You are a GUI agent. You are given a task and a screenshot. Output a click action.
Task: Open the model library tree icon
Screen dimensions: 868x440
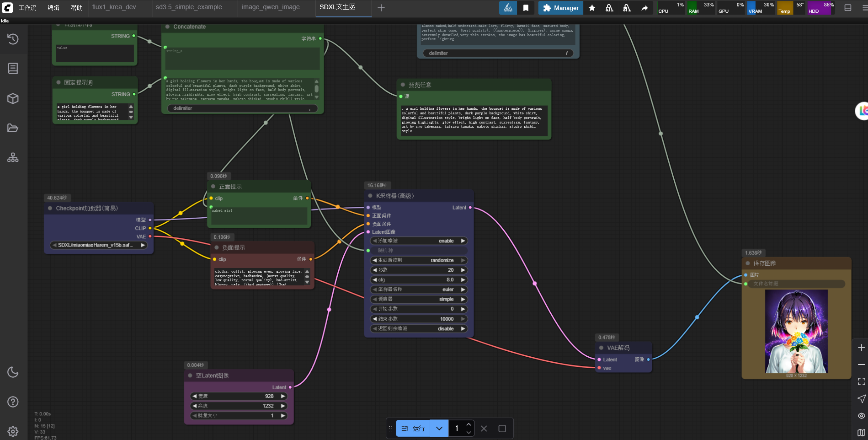click(13, 158)
